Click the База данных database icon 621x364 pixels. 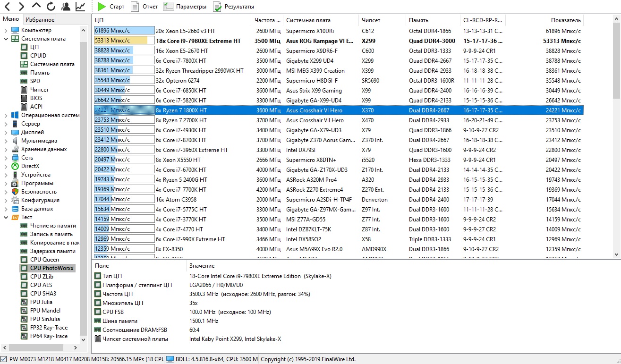(15, 209)
